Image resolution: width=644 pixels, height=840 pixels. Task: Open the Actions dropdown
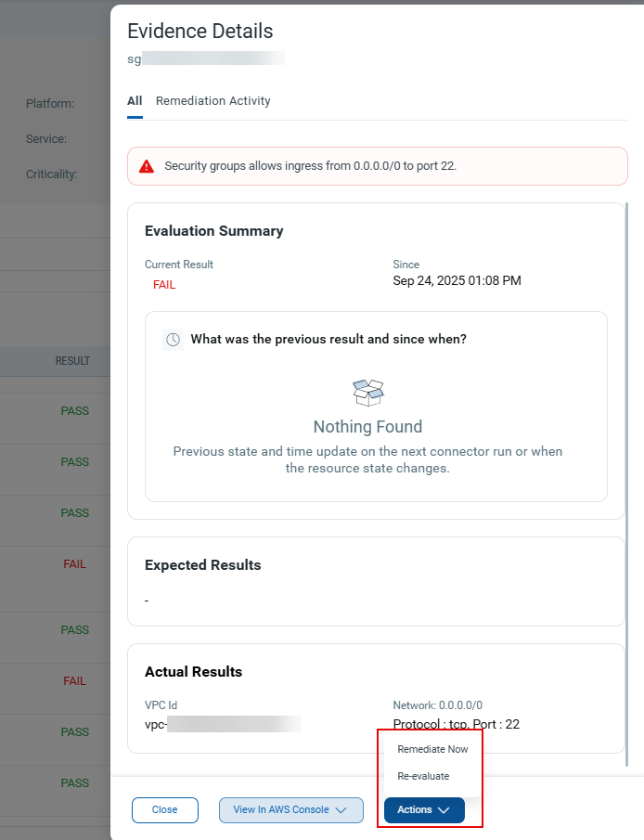423,809
